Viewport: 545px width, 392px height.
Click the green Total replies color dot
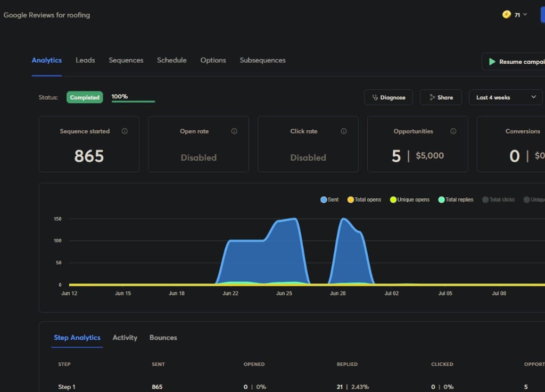pyautogui.click(x=441, y=199)
